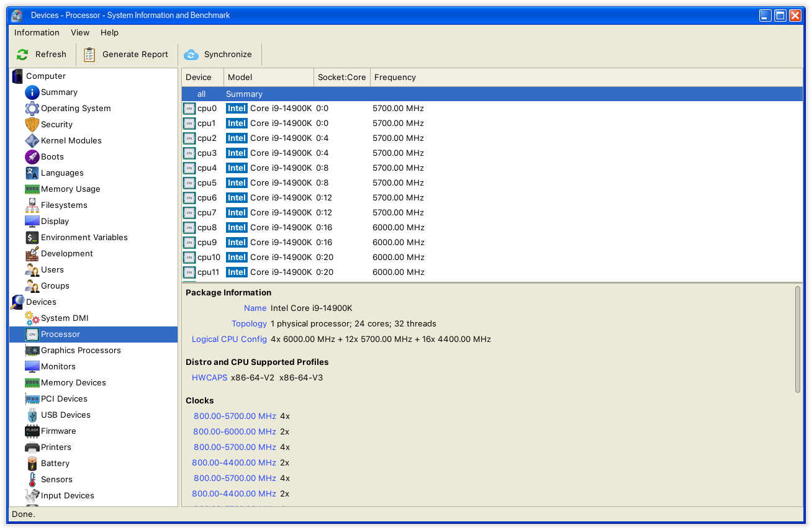
Task: Select the cpu0 row
Action: 492,109
